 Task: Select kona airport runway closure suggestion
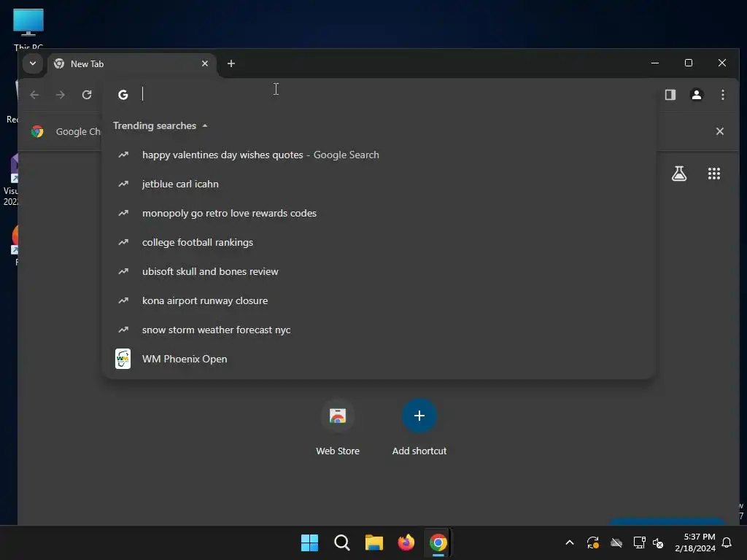coord(379,300)
